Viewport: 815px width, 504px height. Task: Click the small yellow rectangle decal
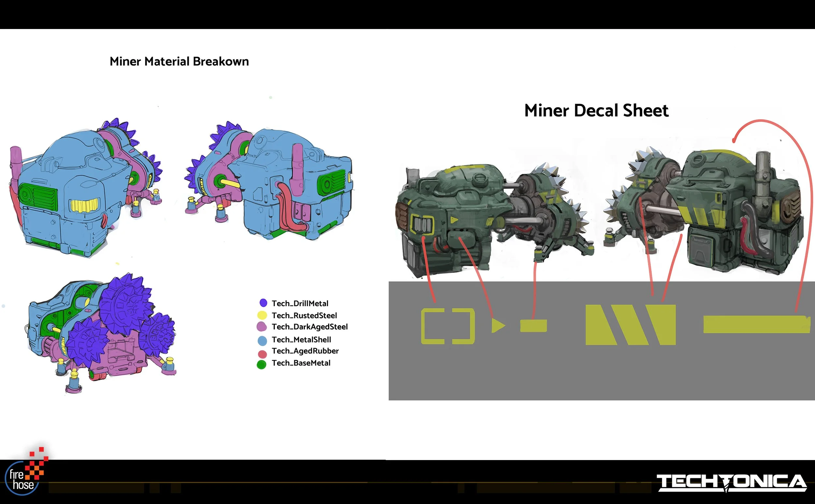533,326
